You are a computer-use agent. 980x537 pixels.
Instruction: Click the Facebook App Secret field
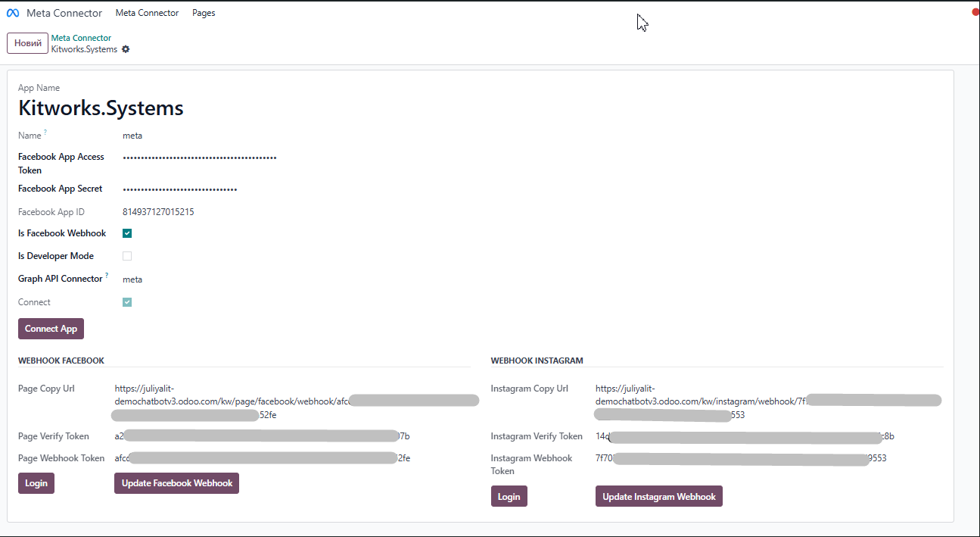pyautogui.click(x=180, y=189)
